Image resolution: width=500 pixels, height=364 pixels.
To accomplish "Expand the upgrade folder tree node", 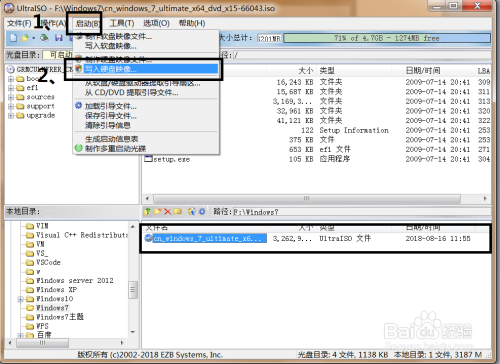I will tap(11, 116).
